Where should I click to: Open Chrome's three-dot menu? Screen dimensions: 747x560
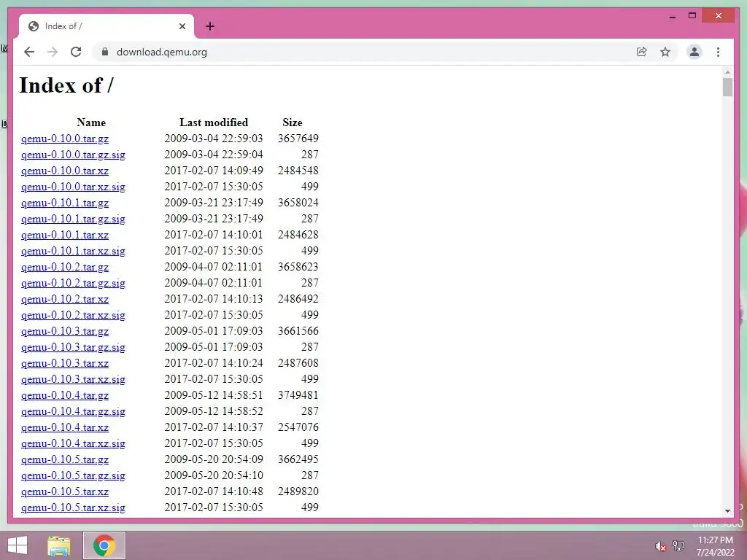click(718, 52)
